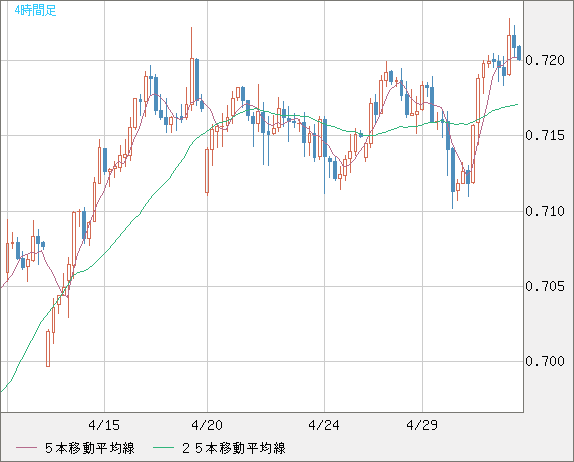
Task: Click the 0.710 price axis label
Action: (x=545, y=211)
